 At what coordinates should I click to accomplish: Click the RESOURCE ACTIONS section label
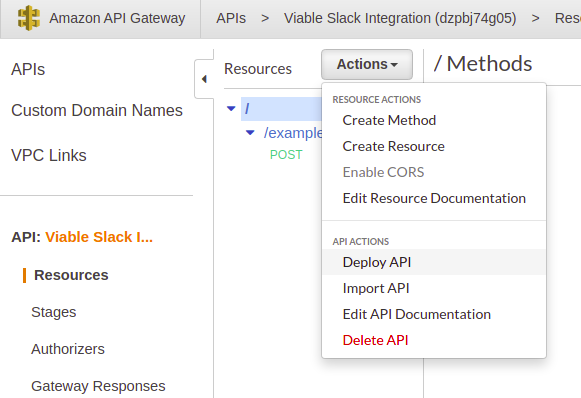click(376, 100)
